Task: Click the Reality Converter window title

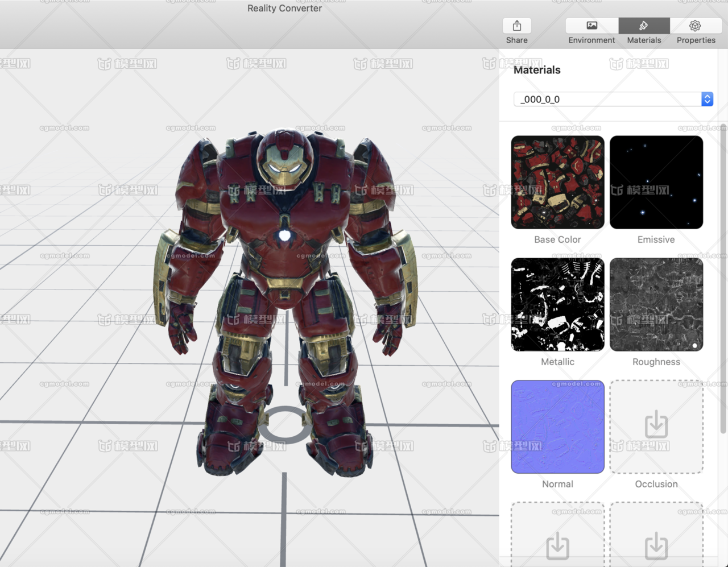Action: [284, 9]
